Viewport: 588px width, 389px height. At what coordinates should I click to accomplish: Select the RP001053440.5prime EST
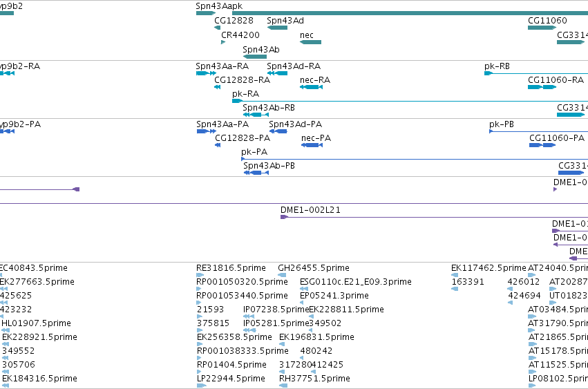(199, 303)
